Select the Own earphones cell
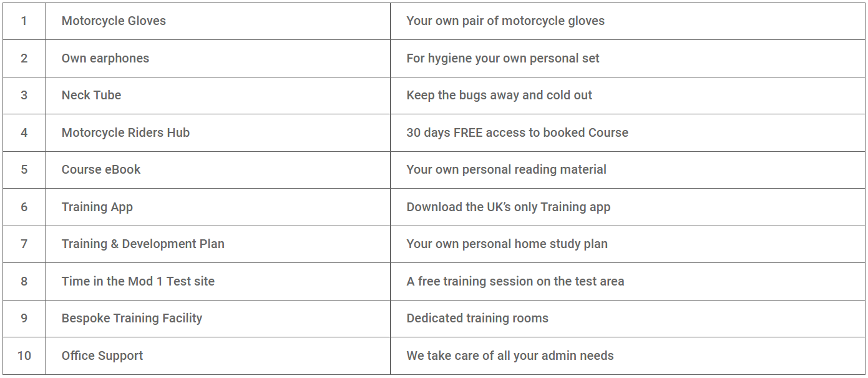Screen dimensions: 868x378 coord(218,58)
